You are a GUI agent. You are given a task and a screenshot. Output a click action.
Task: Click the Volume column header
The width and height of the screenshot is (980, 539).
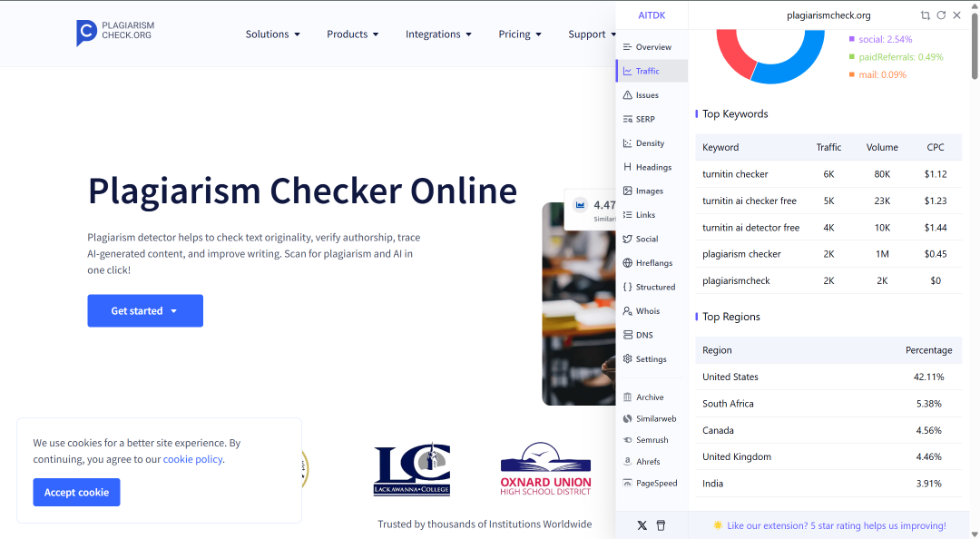(x=882, y=148)
